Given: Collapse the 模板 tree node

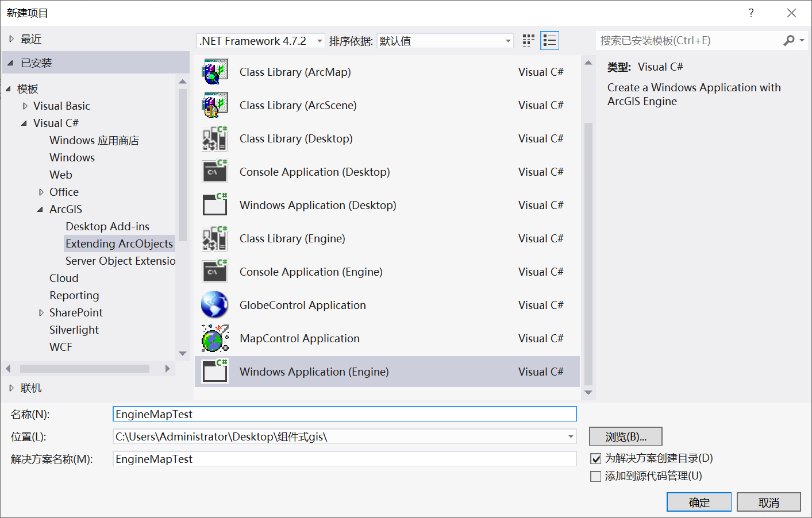Looking at the screenshot, I should (8, 88).
